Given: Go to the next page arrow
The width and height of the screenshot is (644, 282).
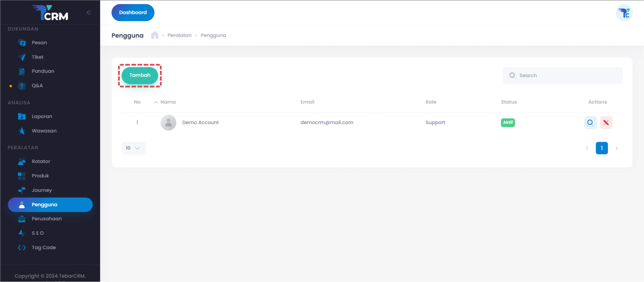Looking at the screenshot, I should pyautogui.click(x=616, y=148).
